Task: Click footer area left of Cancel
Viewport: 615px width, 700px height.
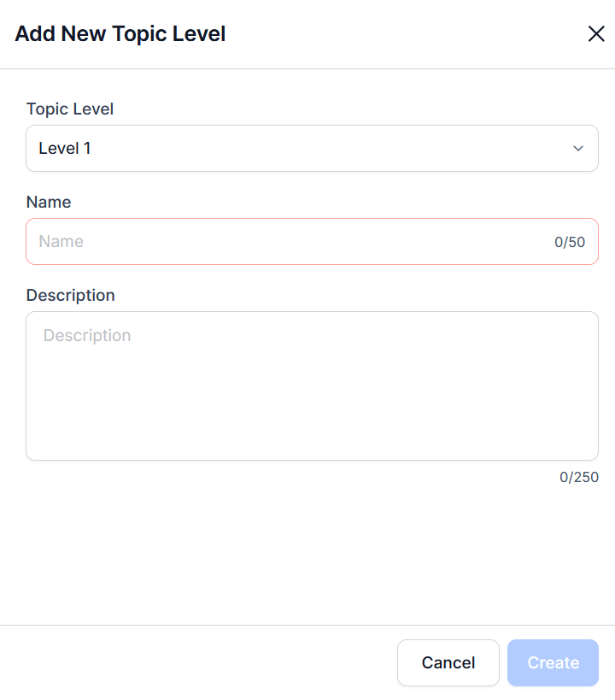Action: tap(196, 662)
